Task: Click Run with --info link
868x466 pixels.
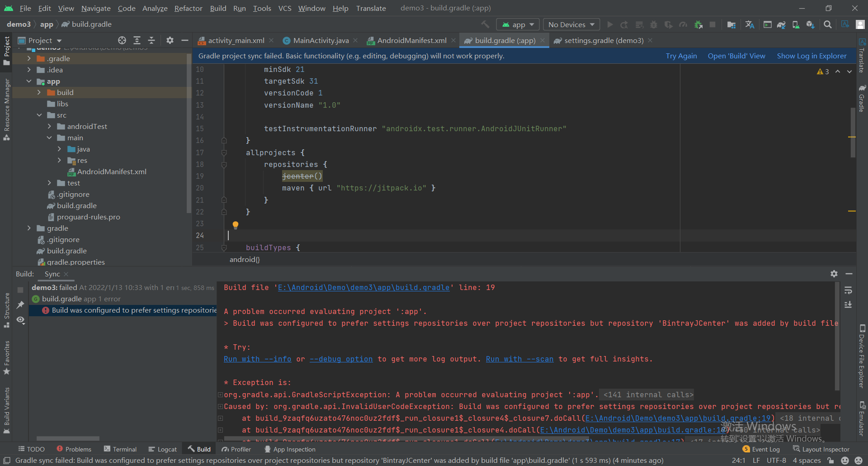Action: [x=257, y=359]
